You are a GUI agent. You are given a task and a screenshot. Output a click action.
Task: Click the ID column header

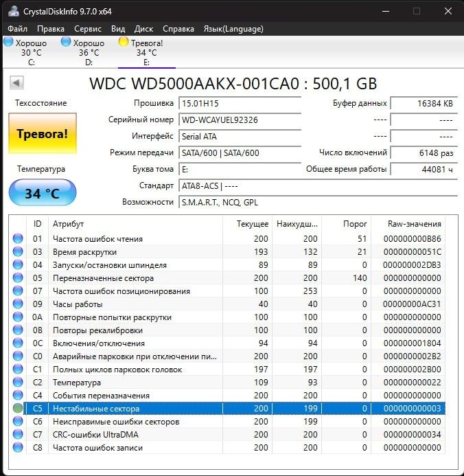[37, 224]
